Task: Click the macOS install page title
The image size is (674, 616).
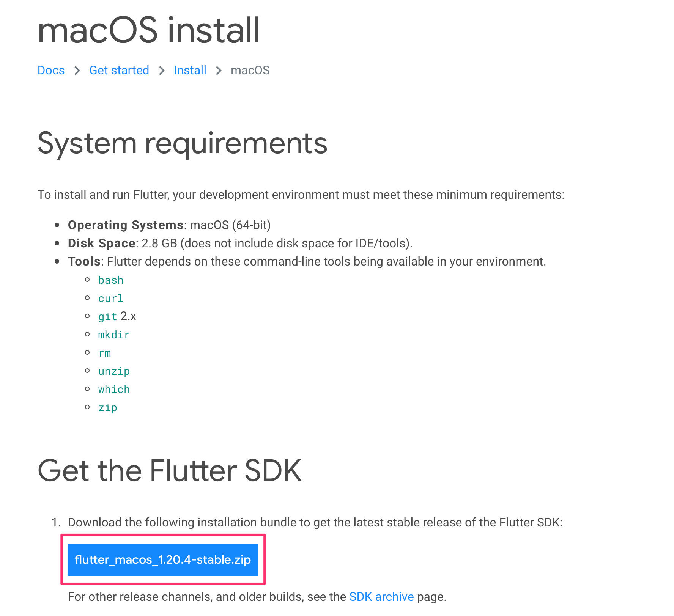Action: (149, 30)
